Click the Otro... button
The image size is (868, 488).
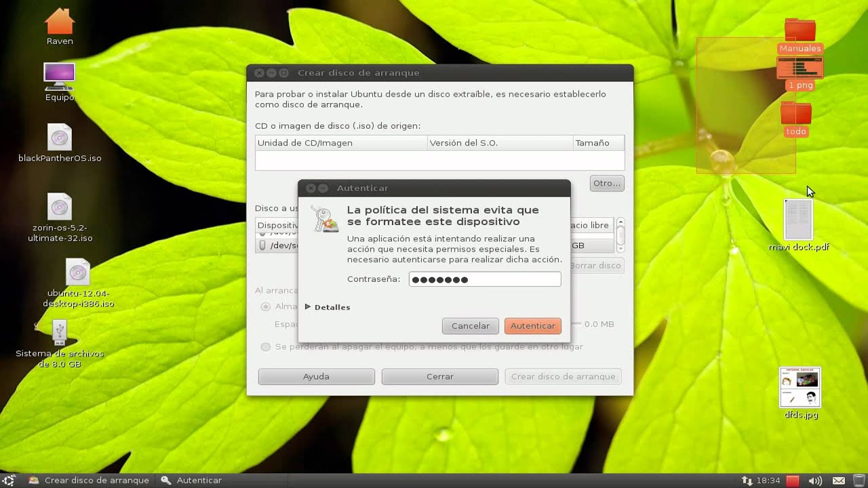(607, 183)
